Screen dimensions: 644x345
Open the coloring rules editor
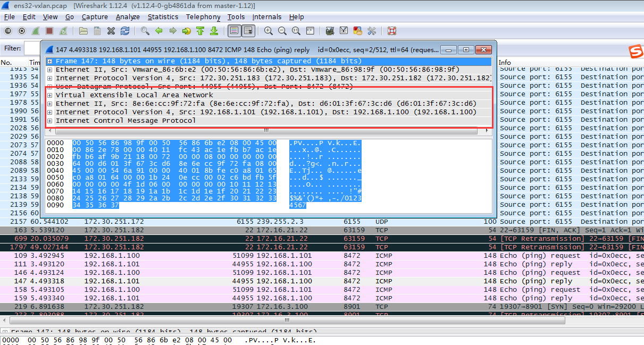click(x=358, y=31)
